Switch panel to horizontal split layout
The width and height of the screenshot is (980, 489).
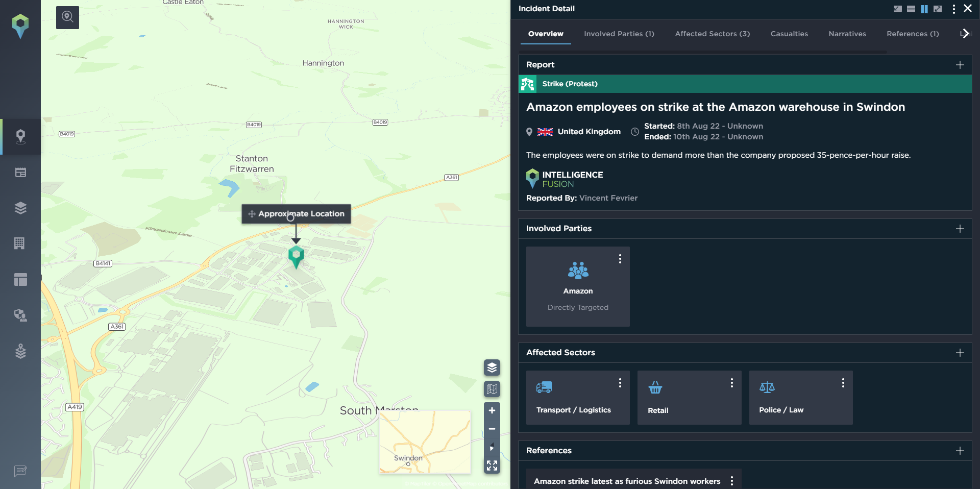(911, 9)
